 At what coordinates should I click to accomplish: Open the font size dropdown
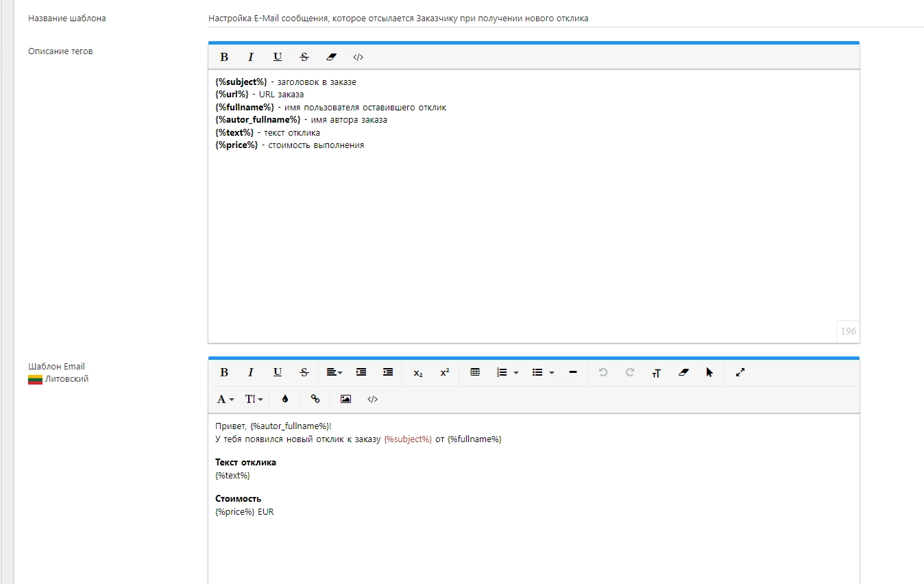point(254,399)
